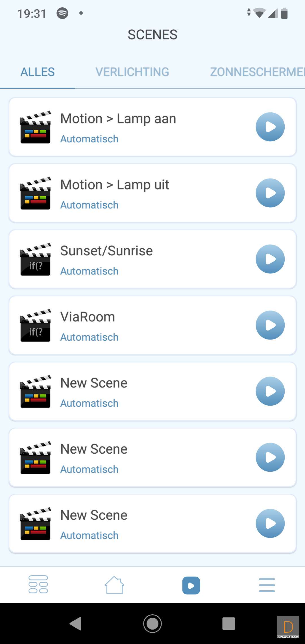Open Spotify notification icon in status bar
305x644 pixels.
tap(62, 13)
